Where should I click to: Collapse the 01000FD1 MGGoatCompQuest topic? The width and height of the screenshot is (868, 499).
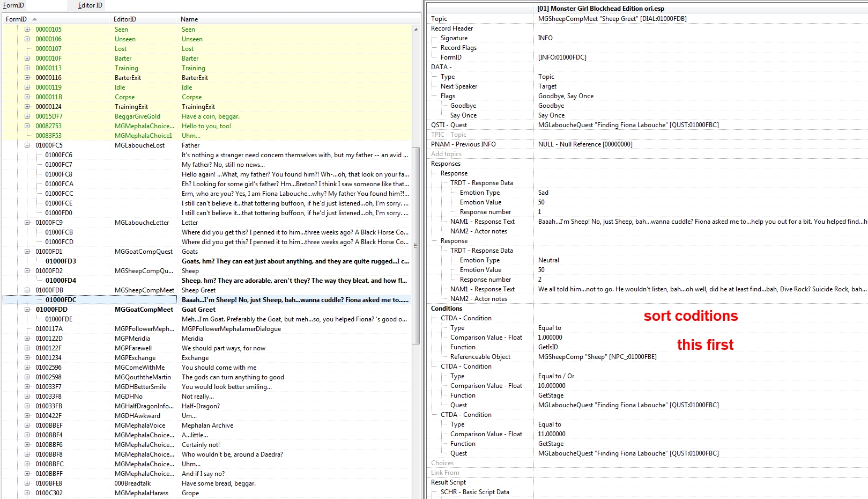coord(27,252)
